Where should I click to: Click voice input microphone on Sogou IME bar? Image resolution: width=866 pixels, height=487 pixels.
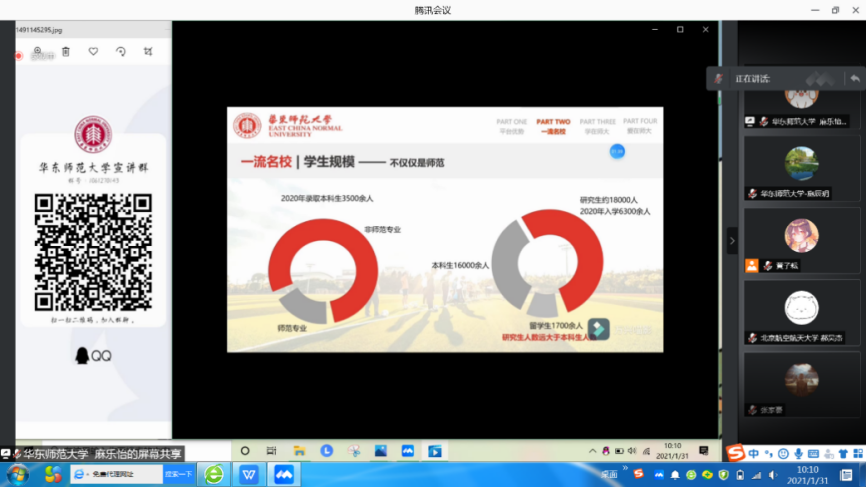coord(798,453)
